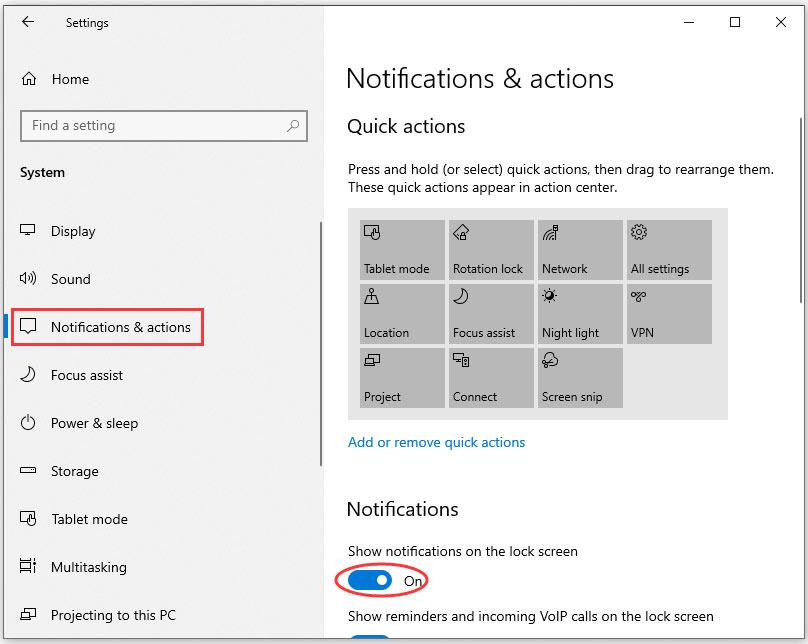Select the Location quick action tile

point(402,314)
